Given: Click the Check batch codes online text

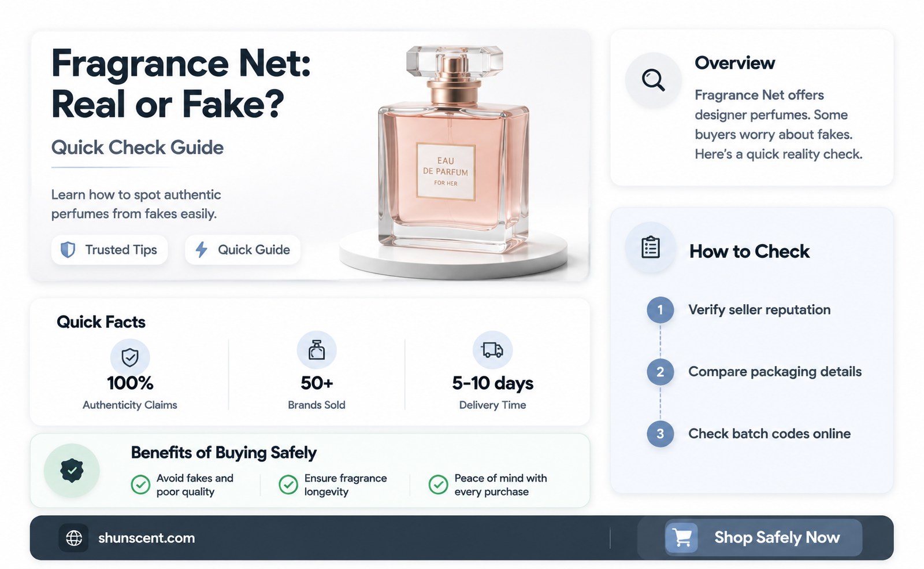Looking at the screenshot, I should (769, 434).
